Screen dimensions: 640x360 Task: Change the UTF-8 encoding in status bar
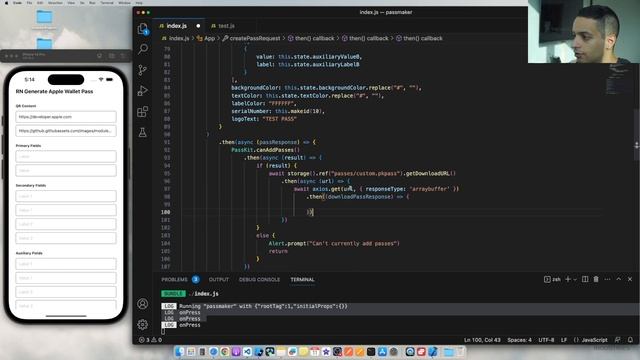coord(546,340)
